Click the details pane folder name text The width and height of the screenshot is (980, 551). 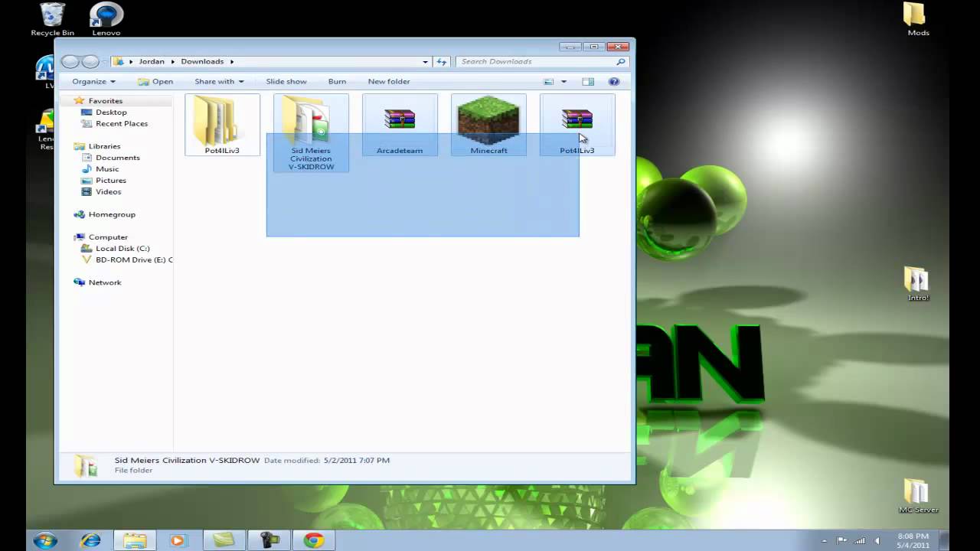click(187, 460)
